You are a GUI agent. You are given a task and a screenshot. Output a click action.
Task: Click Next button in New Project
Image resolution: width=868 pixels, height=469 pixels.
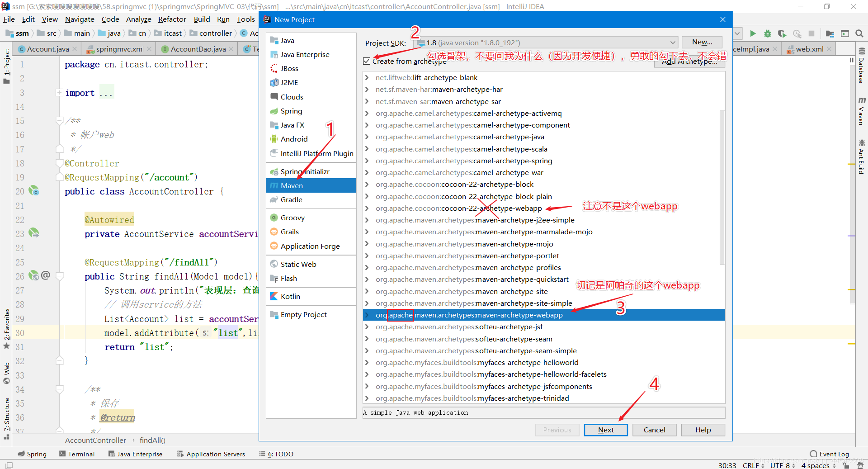click(x=606, y=430)
